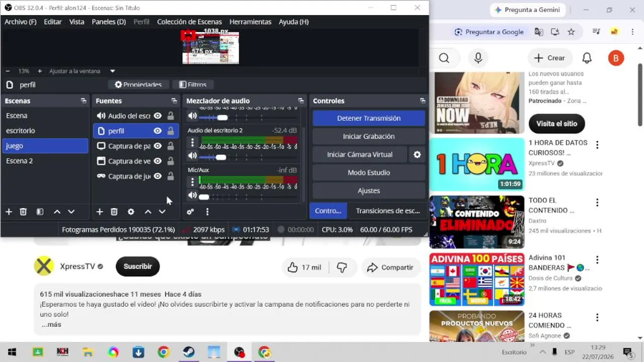Open the Vista menu
Viewport: 644px width, 362px height.
coord(76,22)
